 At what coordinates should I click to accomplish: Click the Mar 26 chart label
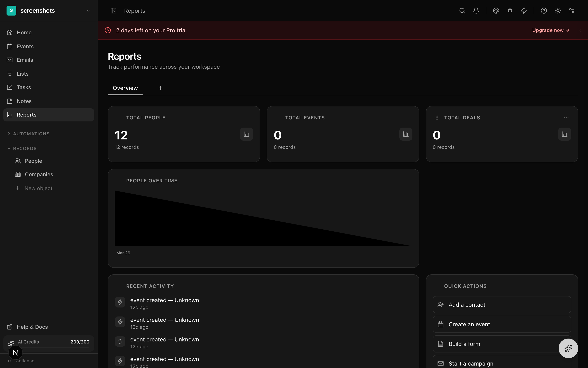tap(123, 253)
